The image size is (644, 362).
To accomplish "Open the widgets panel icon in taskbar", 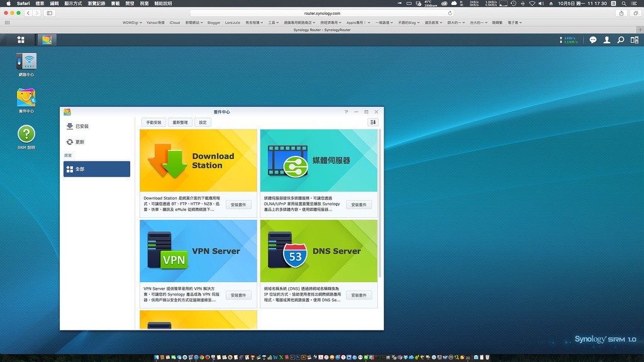I will point(635,40).
